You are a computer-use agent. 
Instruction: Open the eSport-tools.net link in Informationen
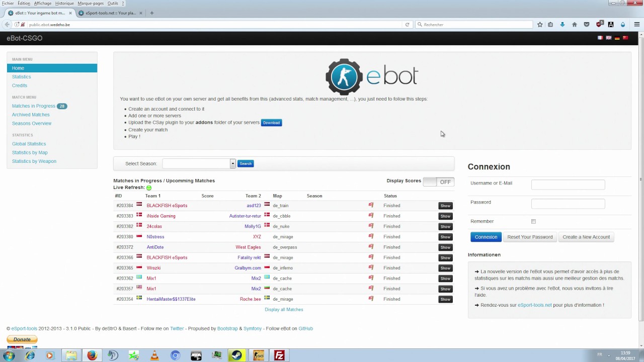point(535,305)
